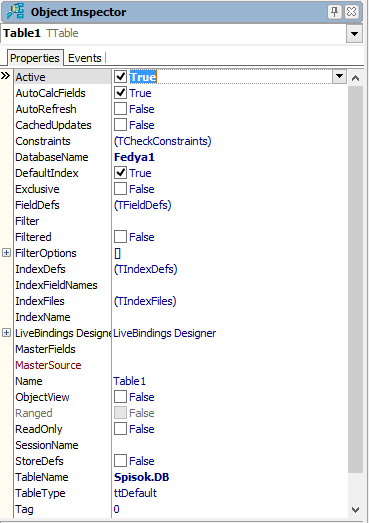Enable the ReadOnly checkbox

coord(120,429)
